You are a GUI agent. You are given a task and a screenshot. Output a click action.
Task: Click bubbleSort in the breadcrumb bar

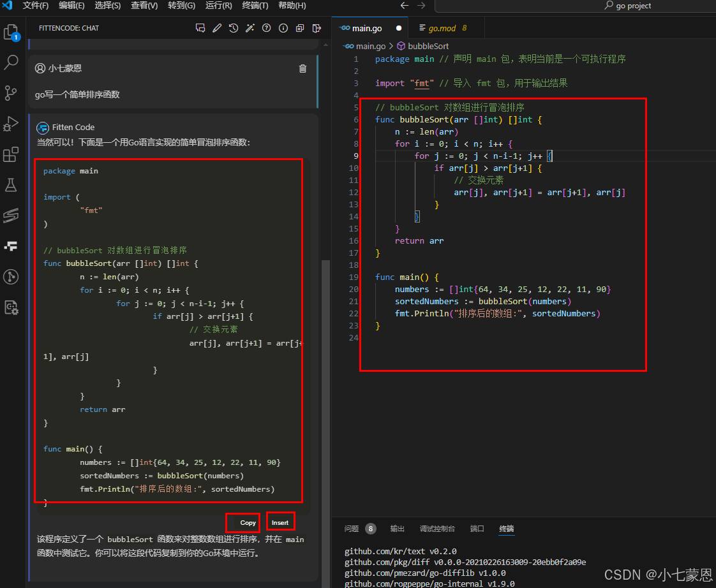click(x=428, y=46)
